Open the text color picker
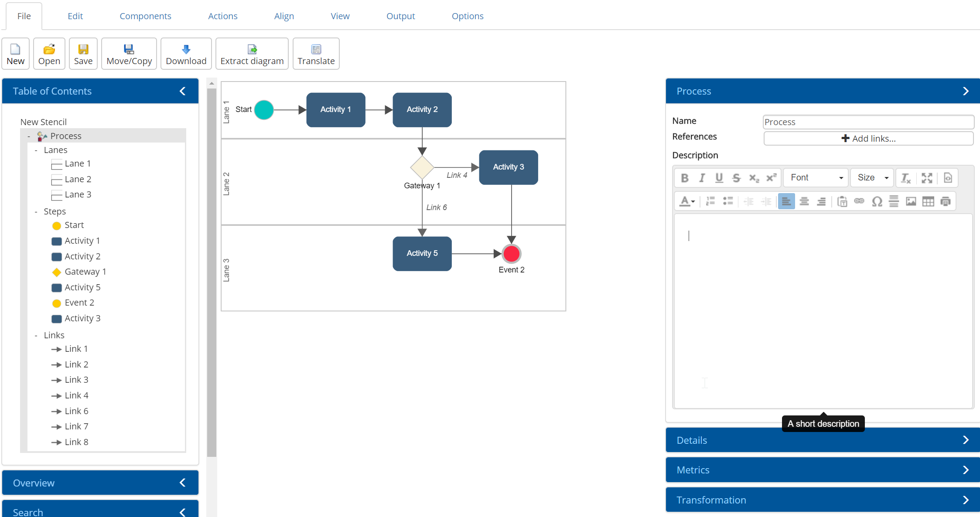This screenshot has width=980, height=517. (x=687, y=201)
